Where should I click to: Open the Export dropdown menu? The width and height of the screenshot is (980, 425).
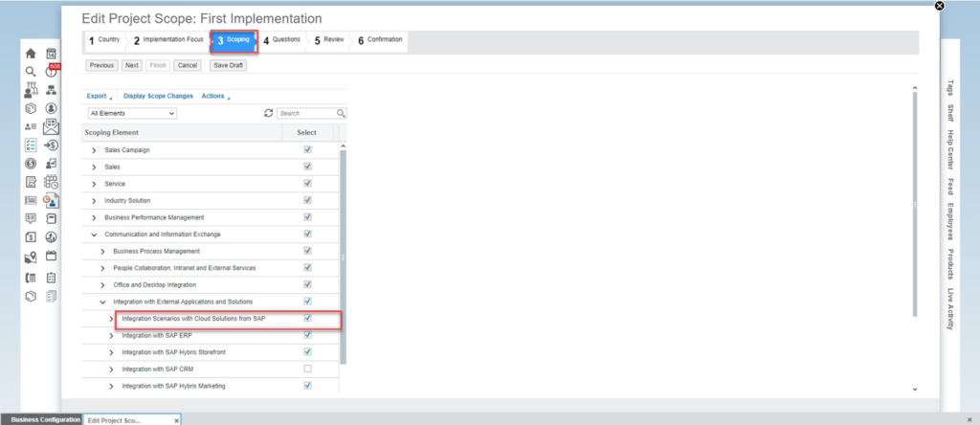(x=100, y=97)
